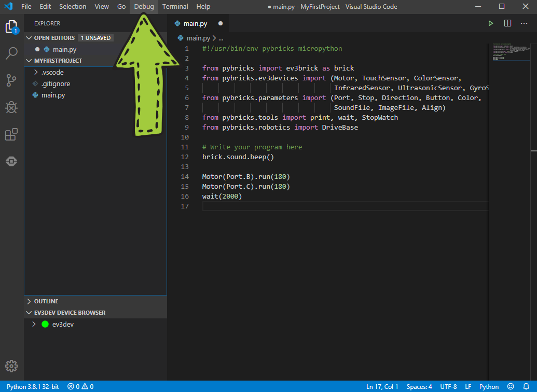Screen dimensions: 537x392
Task: Change indentation via Spaces: 4
Action: (x=419, y=386)
